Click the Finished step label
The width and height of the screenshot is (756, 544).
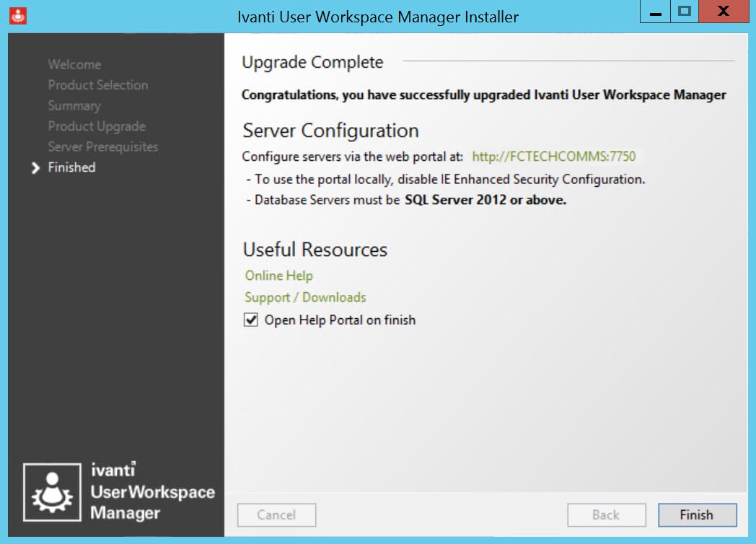71,167
